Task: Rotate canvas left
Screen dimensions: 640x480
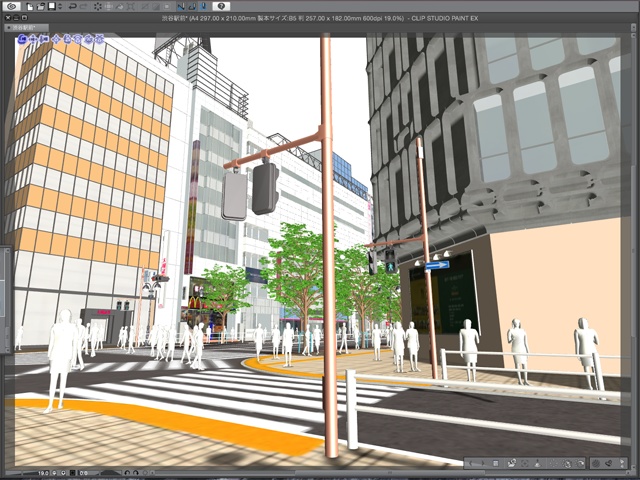Action: click(127, 473)
